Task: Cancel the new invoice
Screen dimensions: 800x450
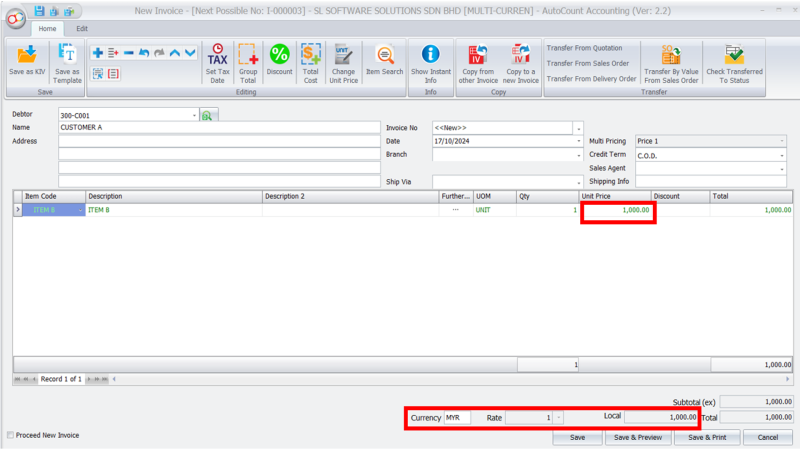Action: click(767, 438)
